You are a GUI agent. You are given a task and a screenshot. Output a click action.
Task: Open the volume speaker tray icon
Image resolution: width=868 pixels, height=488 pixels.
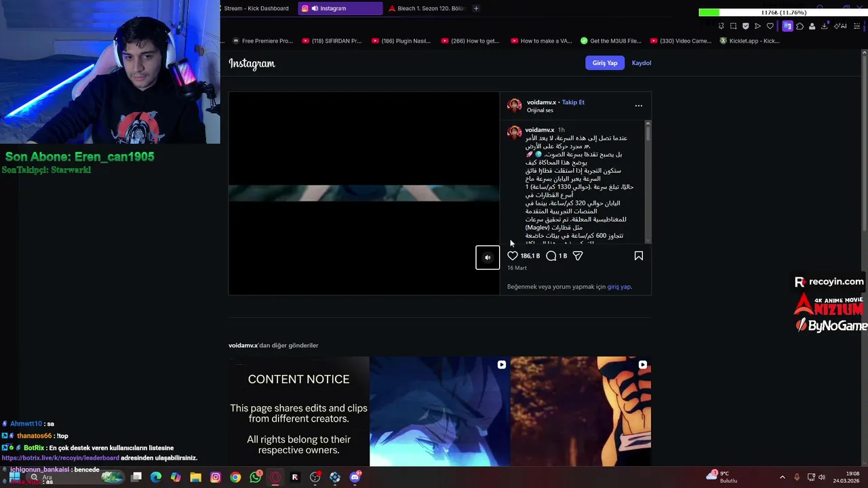(x=822, y=477)
